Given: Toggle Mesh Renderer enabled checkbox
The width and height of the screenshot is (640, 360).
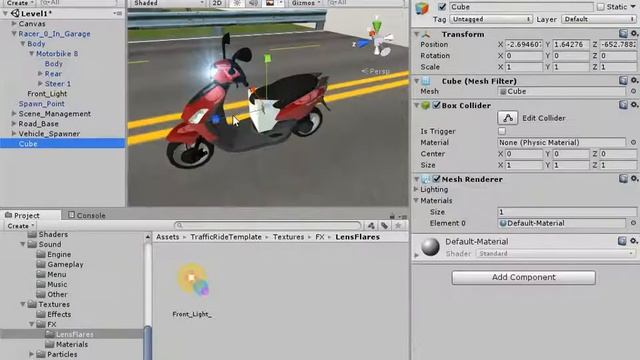Looking at the screenshot, I should point(436,179).
